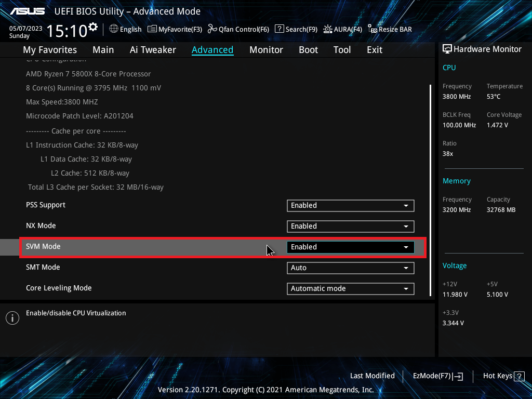Image resolution: width=532 pixels, height=399 pixels.
Task: Switch to My Favorites tab
Action: (x=50, y=50)
